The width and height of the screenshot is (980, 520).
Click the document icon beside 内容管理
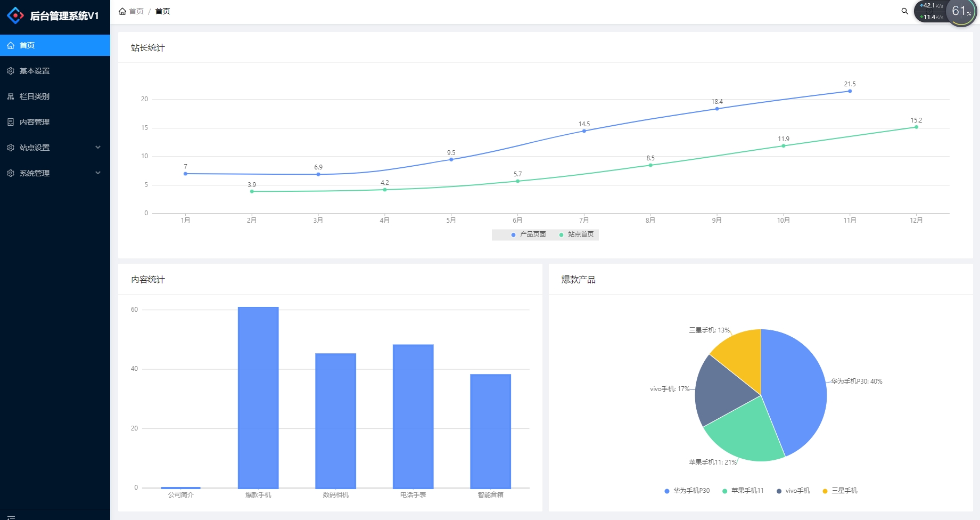pos(11,122)
